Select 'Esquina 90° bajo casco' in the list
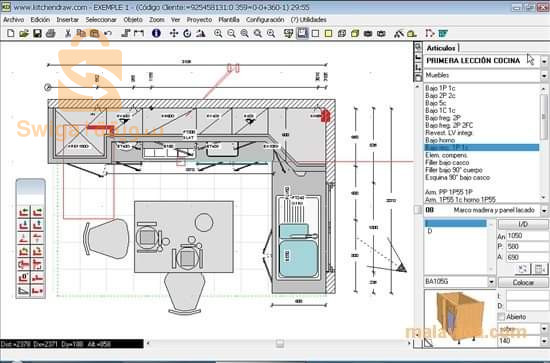 point(457,177)
